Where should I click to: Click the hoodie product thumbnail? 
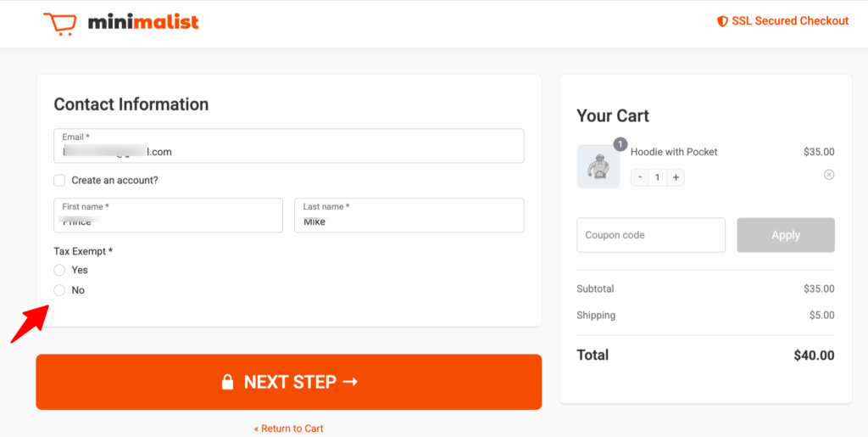click(598, 166)
